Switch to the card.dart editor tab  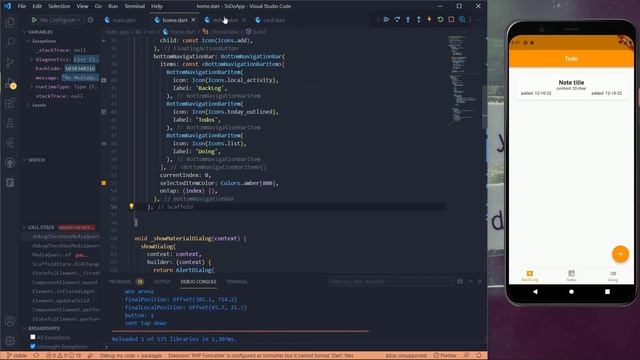click(273, 20)
